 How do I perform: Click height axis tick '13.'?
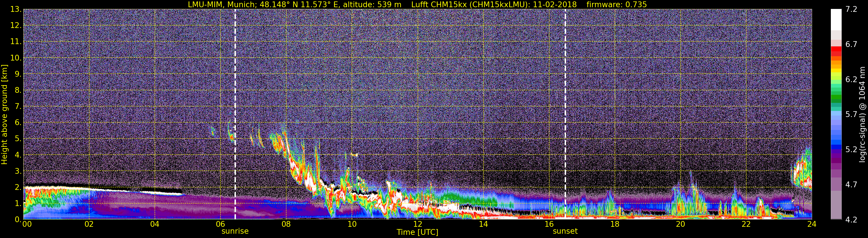pos(16,9)
